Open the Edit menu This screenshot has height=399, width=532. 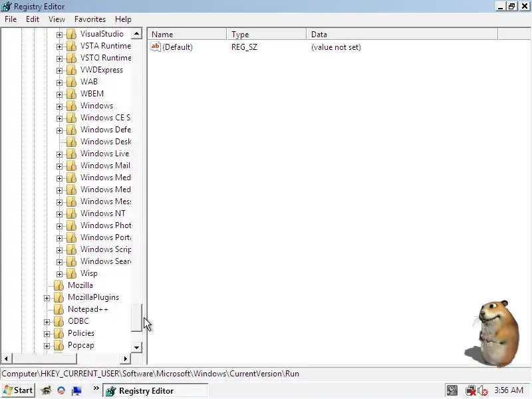[x=33, y=19]
